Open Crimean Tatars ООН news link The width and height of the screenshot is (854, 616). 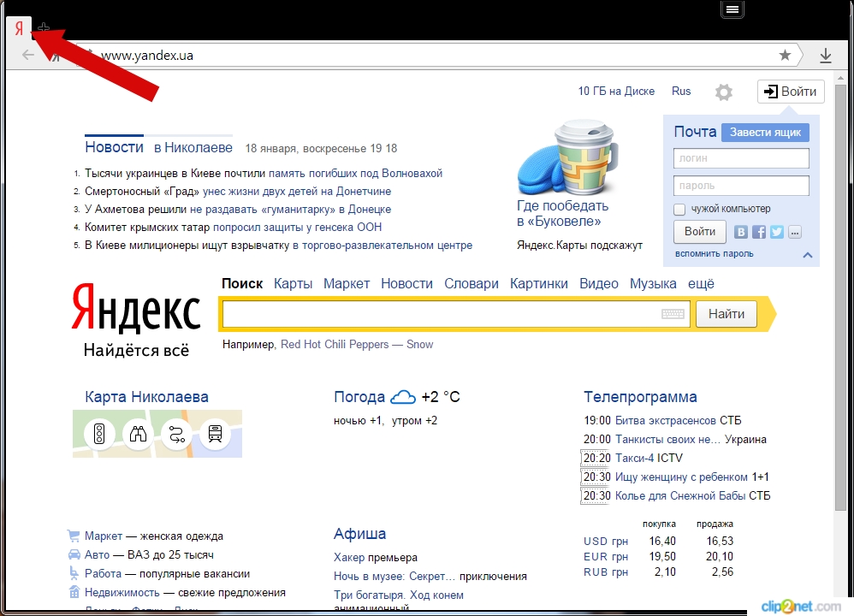click(x=298, y=227)
